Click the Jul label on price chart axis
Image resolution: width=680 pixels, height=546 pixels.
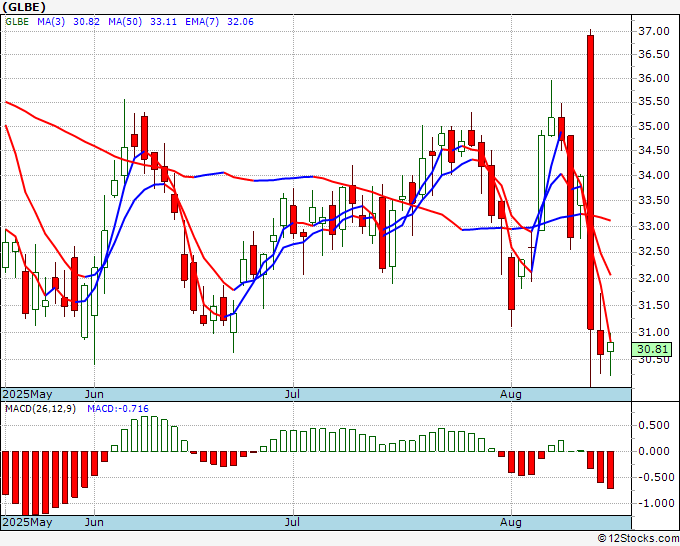[x=292, y=394]
